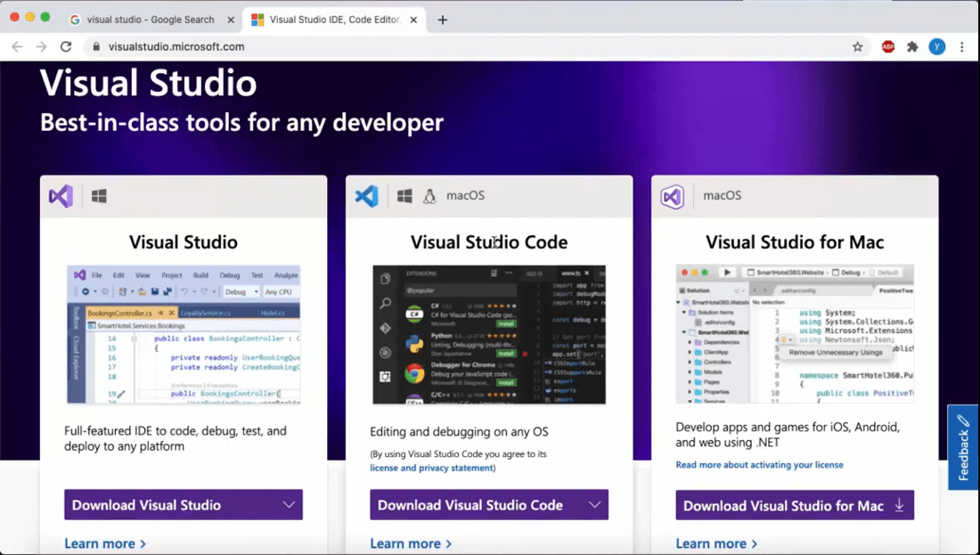Image resolution: width=980 pixels, height=555 pixels.
Task: Open a new browser tab
Action: pyautogui.click(x=443, y=20)
